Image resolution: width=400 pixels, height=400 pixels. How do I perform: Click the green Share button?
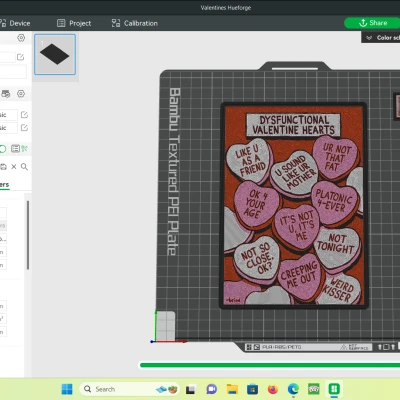372,23
